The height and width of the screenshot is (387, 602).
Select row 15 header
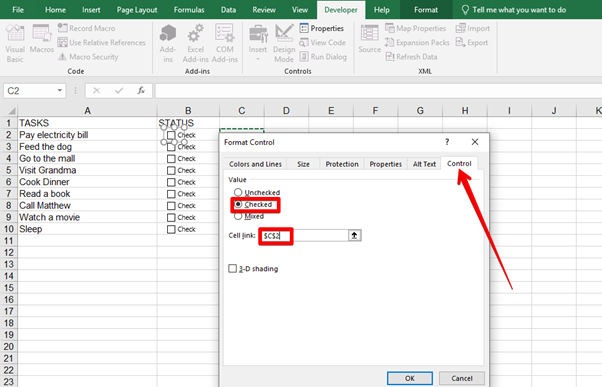pos(9,288)
